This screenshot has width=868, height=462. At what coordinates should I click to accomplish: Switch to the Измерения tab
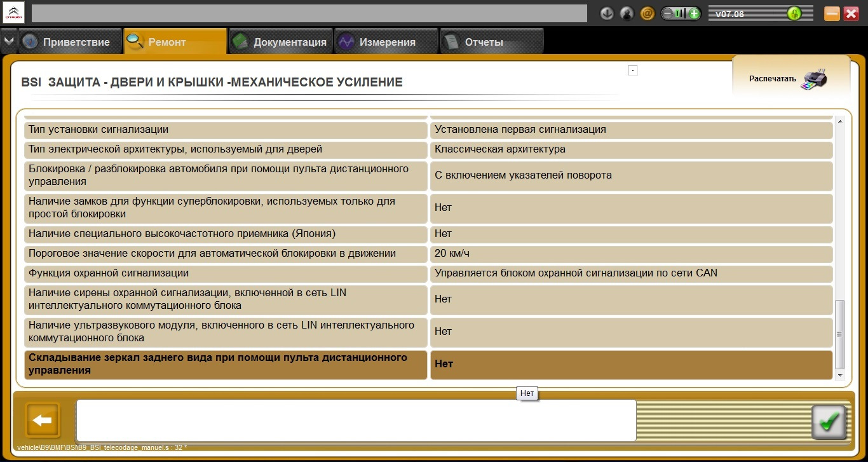tap(386, 42)
